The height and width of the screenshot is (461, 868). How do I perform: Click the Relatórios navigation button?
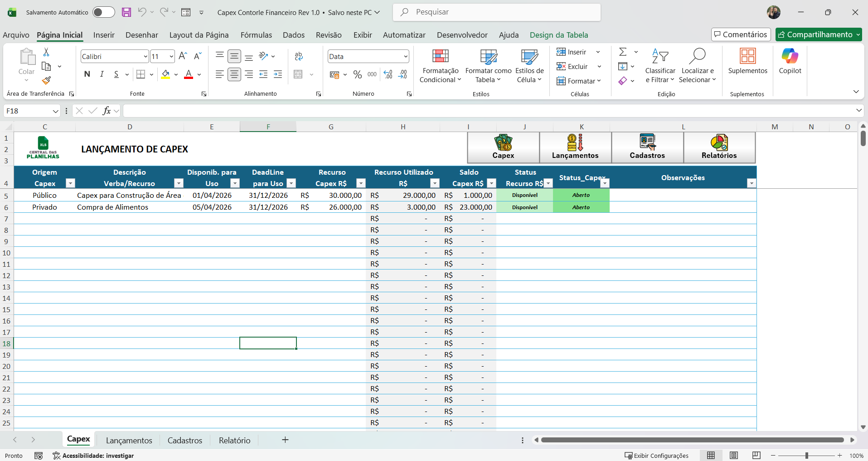719,147
